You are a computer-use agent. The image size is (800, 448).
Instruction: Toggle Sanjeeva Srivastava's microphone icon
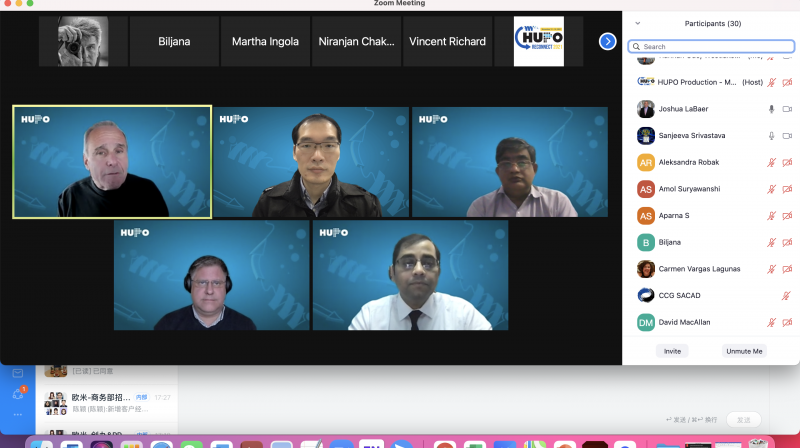[771, 136]
